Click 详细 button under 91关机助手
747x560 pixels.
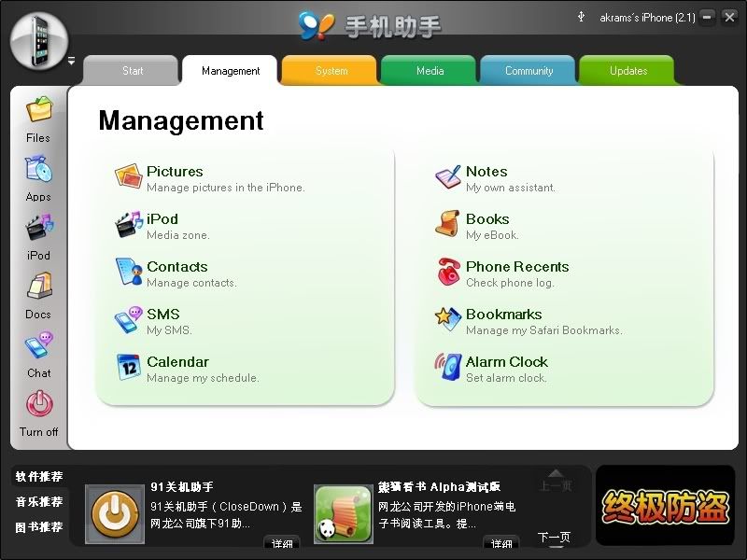(282, 543)
